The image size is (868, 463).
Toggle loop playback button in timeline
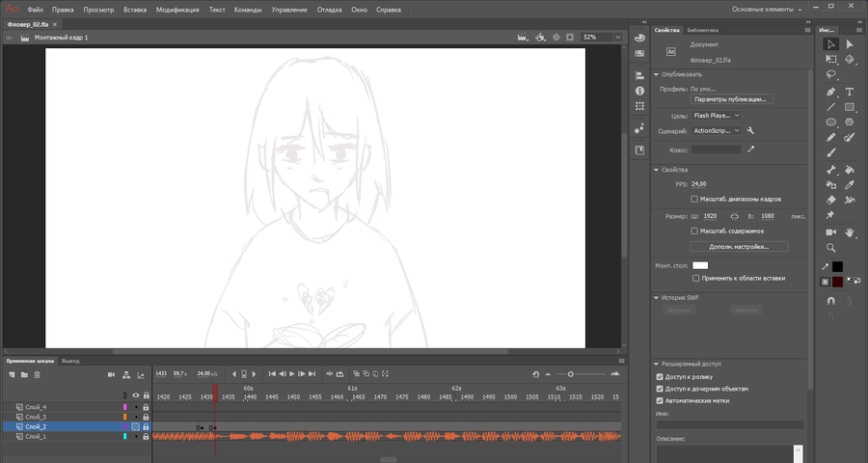[339, 374]
